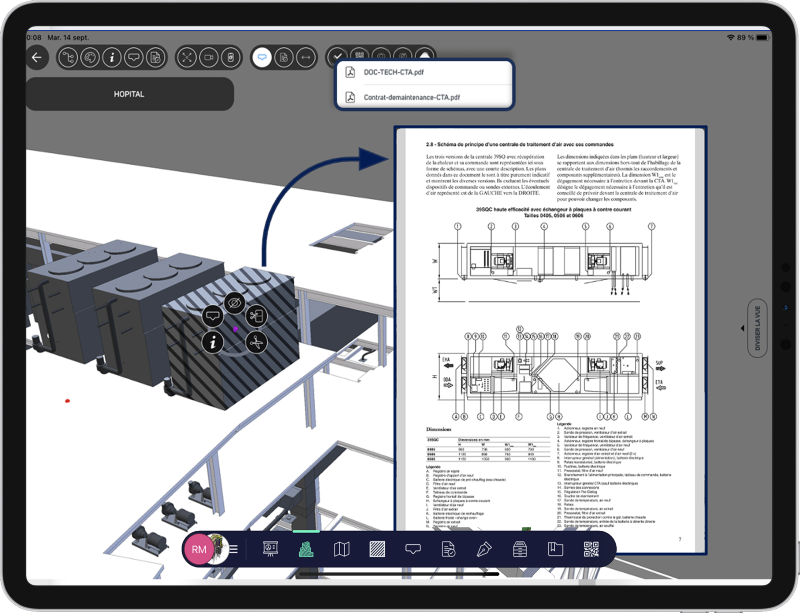This screenshot has width=800, height=613.
Task: Click the fit-to-view expand arrows icon
Action: point(187,58)
